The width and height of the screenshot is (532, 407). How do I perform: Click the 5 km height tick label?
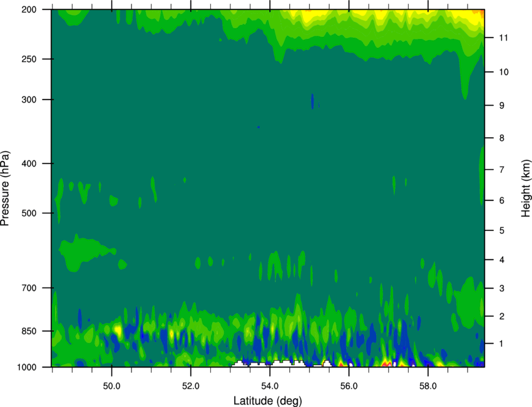(502, 231)
